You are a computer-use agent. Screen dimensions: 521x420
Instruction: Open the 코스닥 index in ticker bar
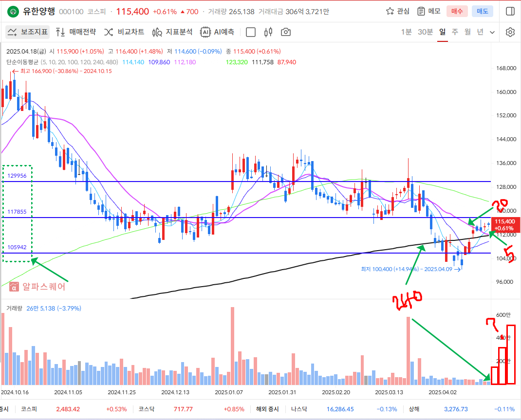[146, 409]
